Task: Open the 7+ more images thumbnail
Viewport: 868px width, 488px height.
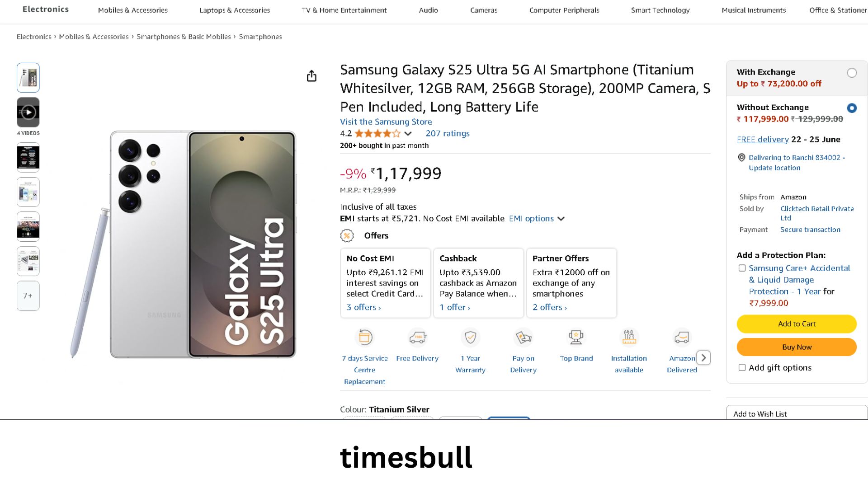Action: [28, 296]
